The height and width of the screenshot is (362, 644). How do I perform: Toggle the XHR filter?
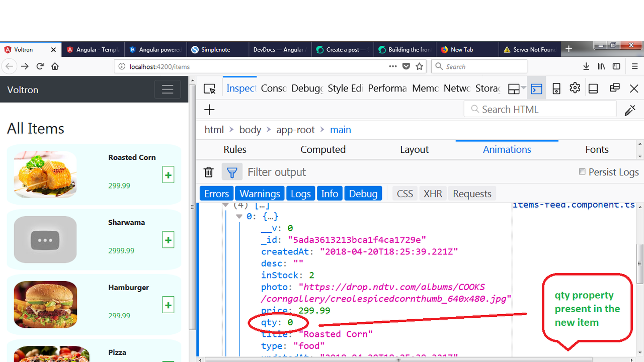point(433,194)
